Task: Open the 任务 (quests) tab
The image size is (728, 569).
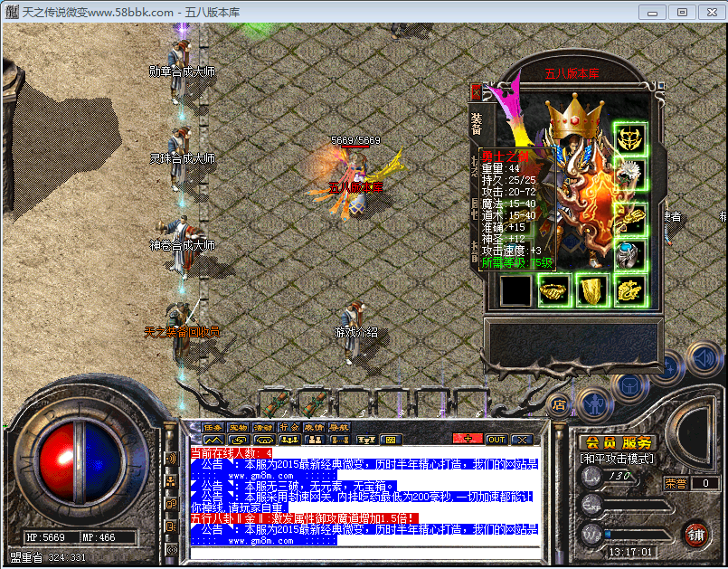Action: click(x=213, y=427)
